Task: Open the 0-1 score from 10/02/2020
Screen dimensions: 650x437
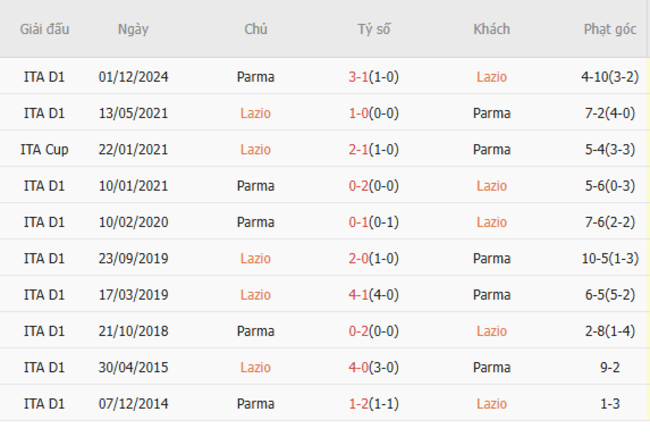Action: (x=359, y=222)
